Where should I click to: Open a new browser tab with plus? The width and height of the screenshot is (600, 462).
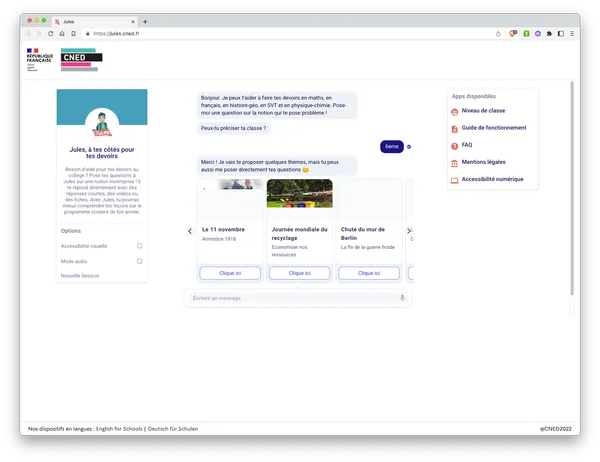pos(145,22)
